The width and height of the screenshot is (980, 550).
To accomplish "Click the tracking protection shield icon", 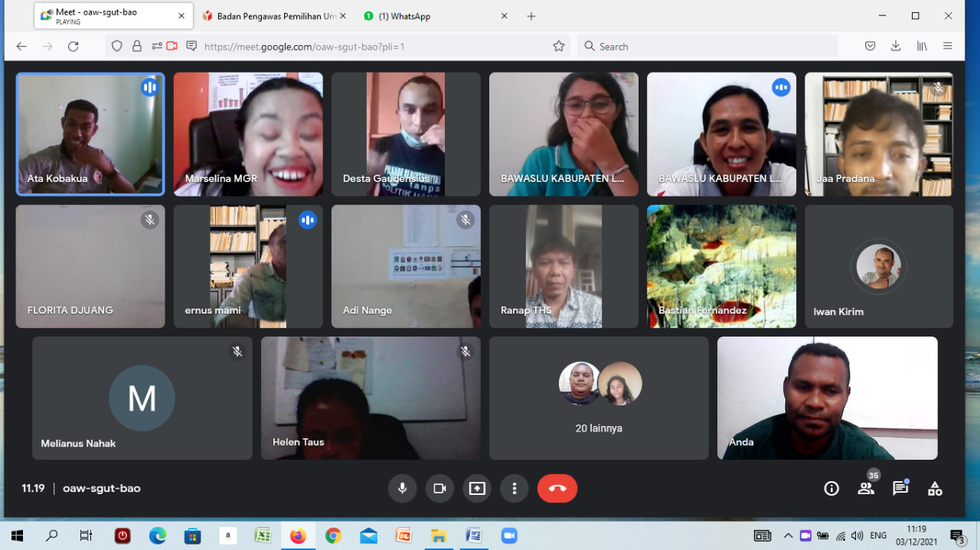I will pos(117,46).
